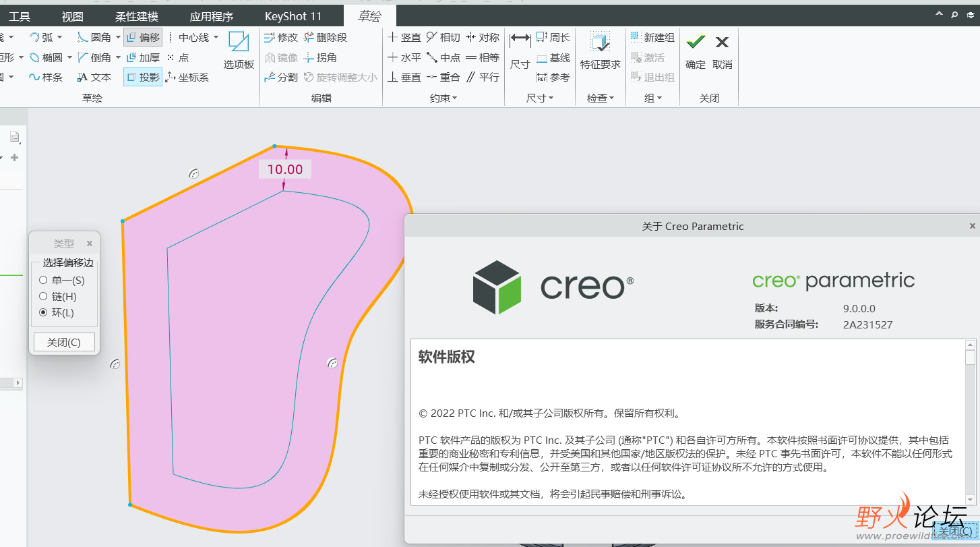This screenshot has height=547, width=980.
Task: Click the 基线 (Baseline) dimension tool
Action: pyautogui.click(x=553, y=58)
